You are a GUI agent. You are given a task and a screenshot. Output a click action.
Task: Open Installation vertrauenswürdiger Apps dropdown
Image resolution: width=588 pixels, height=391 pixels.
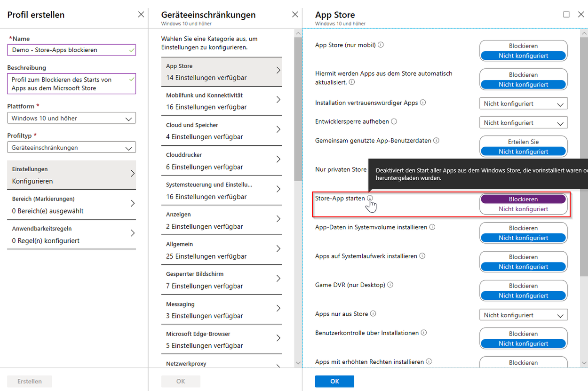524,104
